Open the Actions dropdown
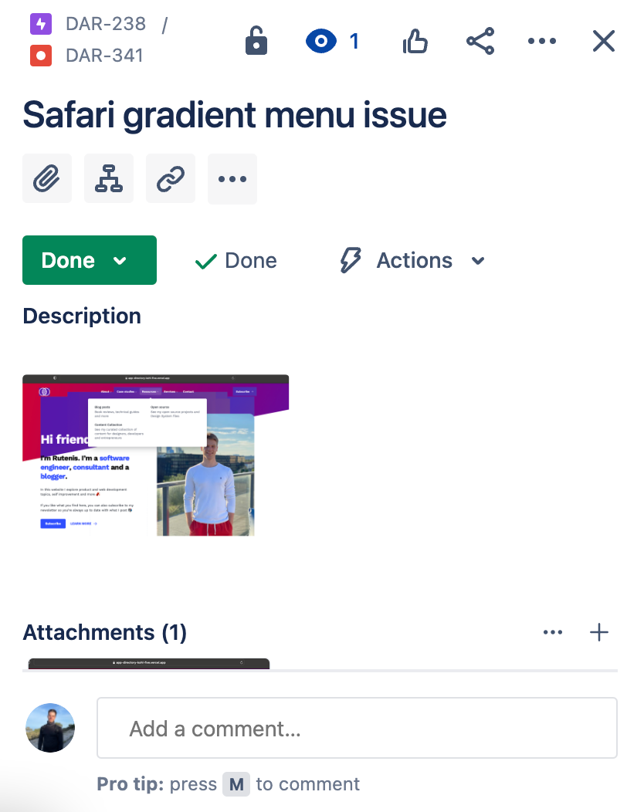 tap(412, 260)
